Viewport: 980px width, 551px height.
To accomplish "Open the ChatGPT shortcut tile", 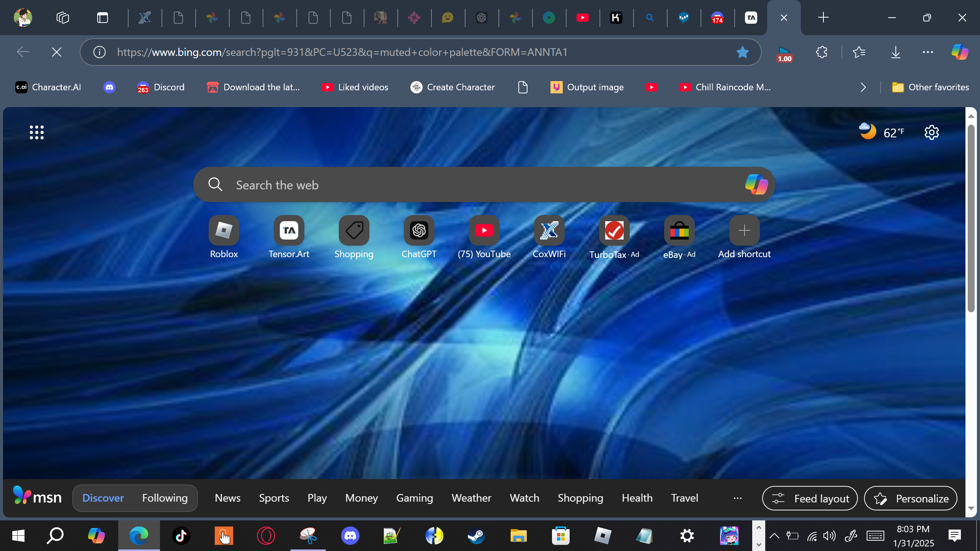I will point(419,231).
